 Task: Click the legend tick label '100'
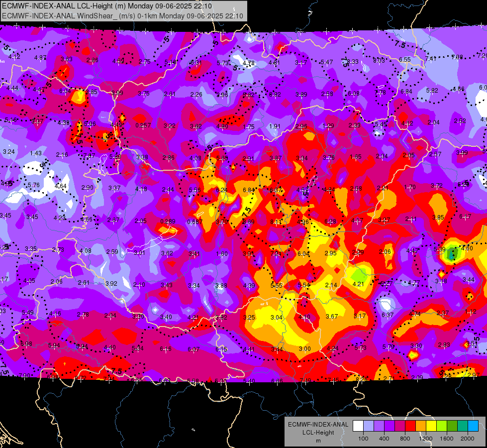[363, 439]
